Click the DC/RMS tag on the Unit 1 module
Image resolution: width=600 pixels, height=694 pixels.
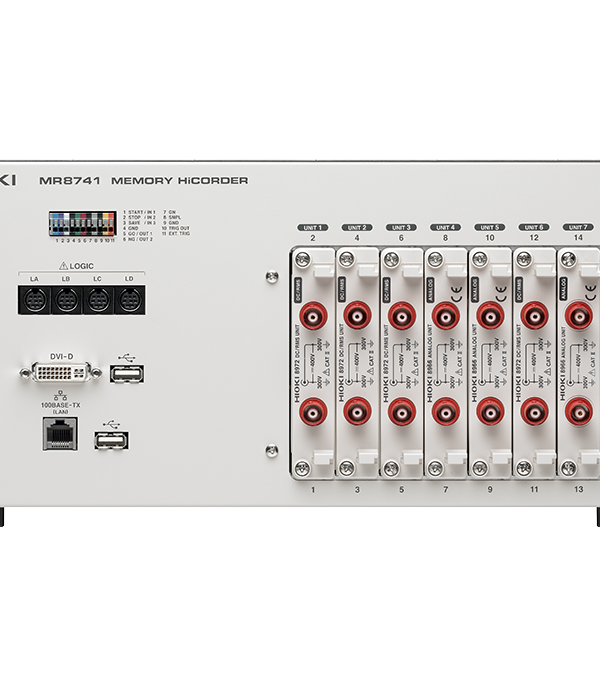point(297,290)
